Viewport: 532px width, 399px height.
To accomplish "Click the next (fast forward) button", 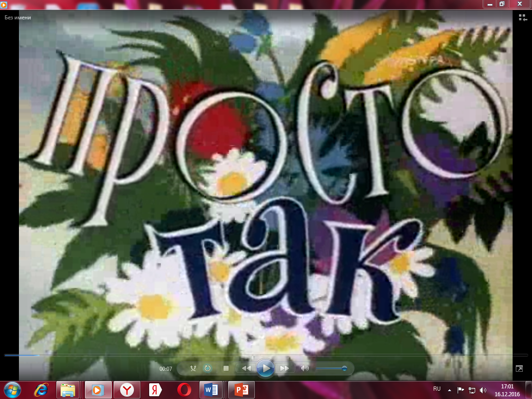I will 284,368.
